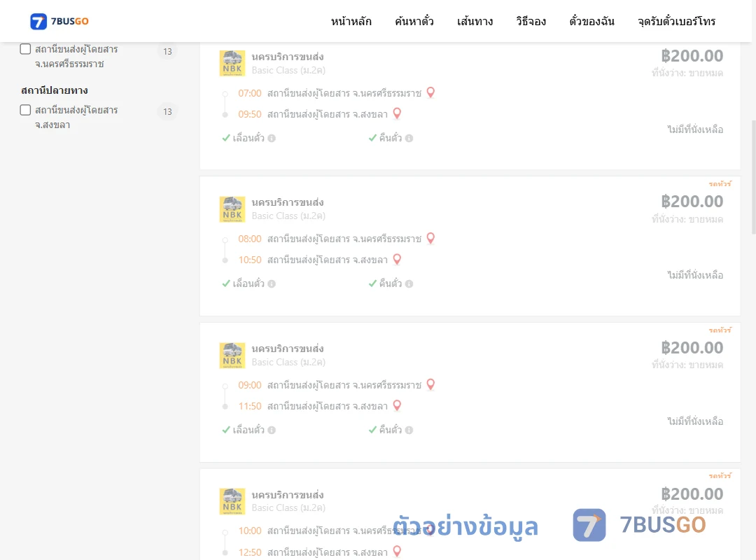Click NBK operator logo on 08:00 trip
Viewport: 756px width, 560px height.
232,209
